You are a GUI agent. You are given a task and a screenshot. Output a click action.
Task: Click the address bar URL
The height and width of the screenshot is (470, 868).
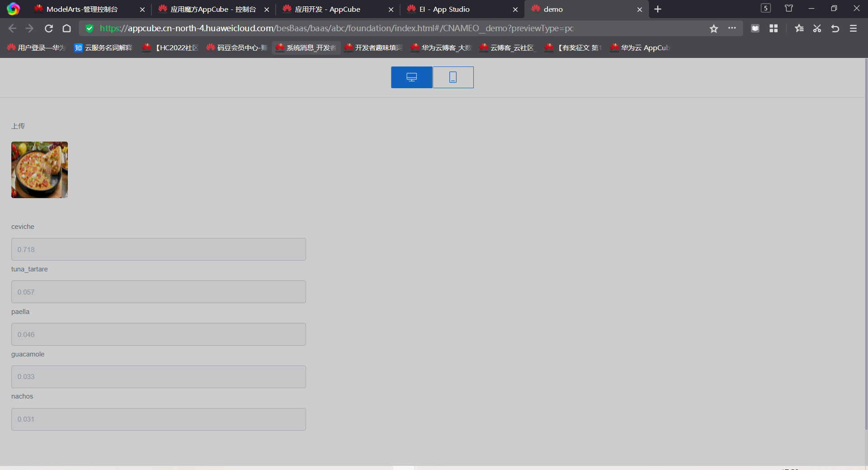pos(336,28)
